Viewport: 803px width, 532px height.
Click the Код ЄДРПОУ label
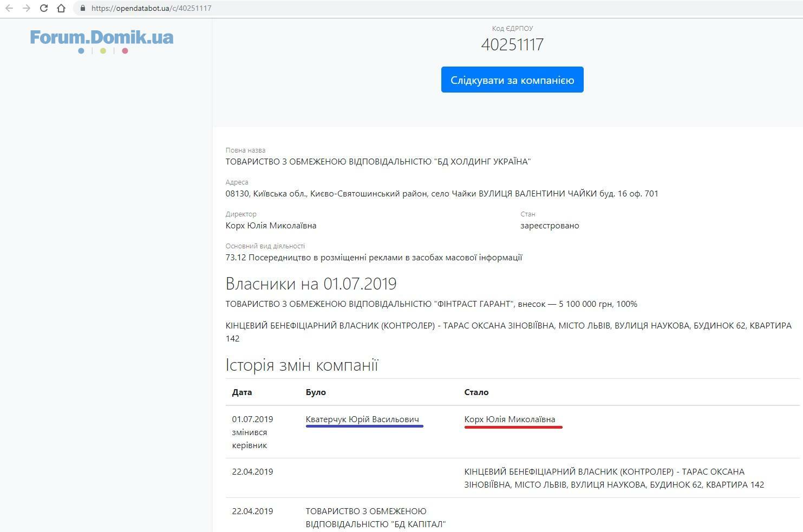click(512, 28)
